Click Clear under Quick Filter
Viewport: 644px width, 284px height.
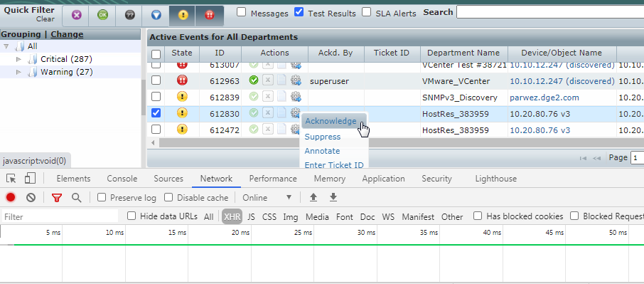click(x=45, y=19)
